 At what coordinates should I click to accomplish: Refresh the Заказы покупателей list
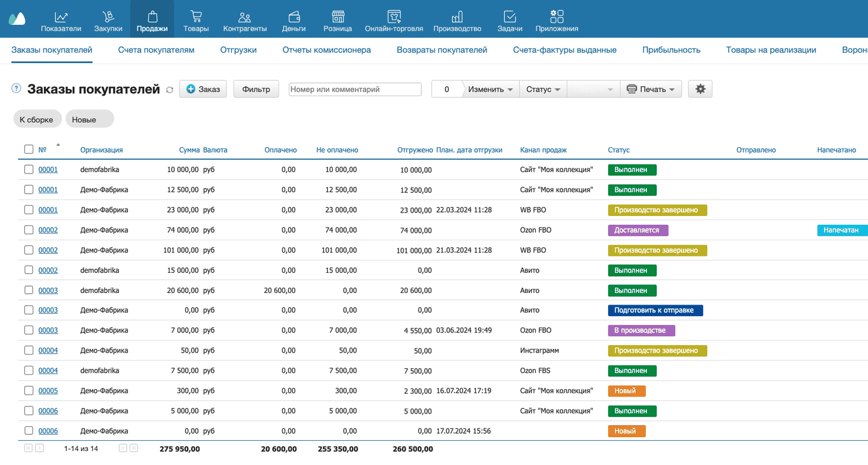click(x=170, y=90)
